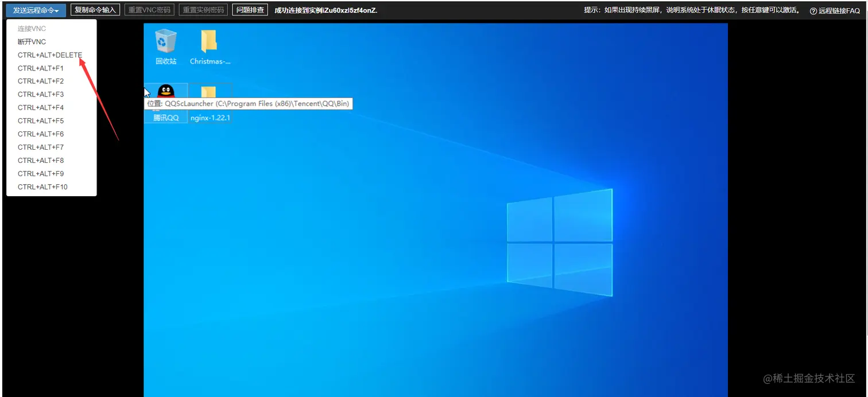Image resolution: width=868 pixels, height=397 pixels.
Task: Click the connection status text 成功连接到实例
Action: coord(326,10)
